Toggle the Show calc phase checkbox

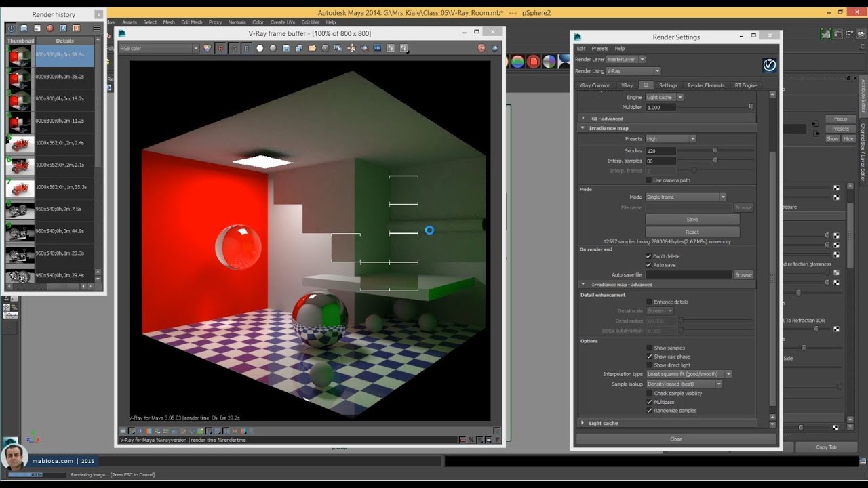pyautogui.click(x=650, y=357)
